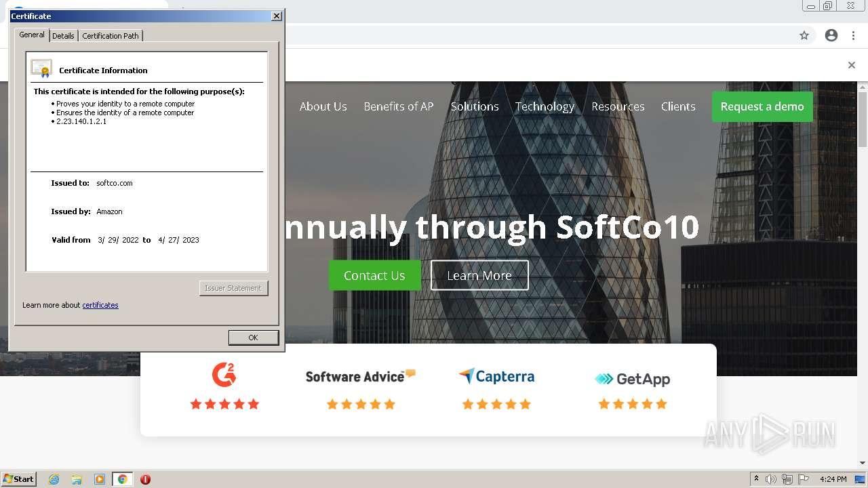This screenshot has height=488, width=868.
Task: Click 'Ensures the identity of a remote computer'
Action: 125,113
